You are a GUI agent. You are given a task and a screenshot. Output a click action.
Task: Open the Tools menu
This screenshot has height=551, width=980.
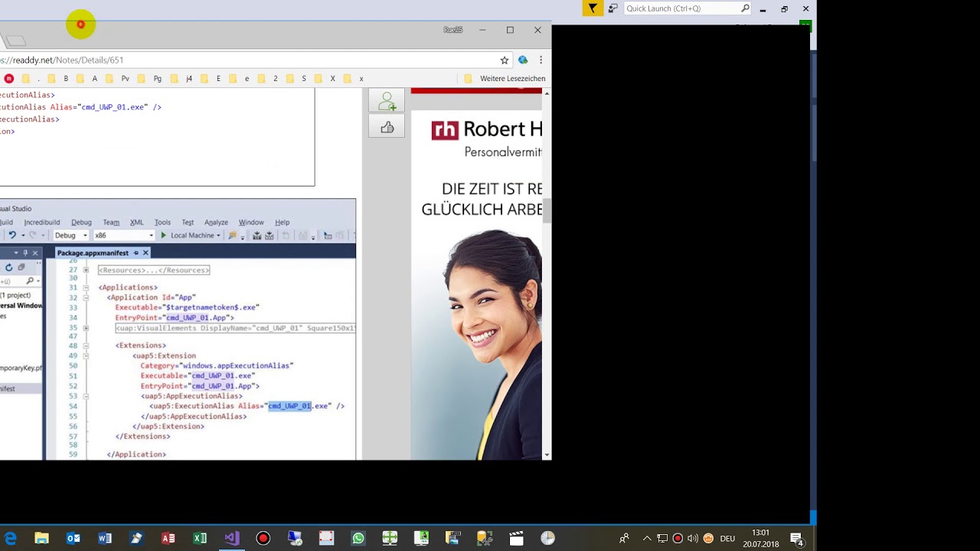pyautogui.click(x=162, y=222)
